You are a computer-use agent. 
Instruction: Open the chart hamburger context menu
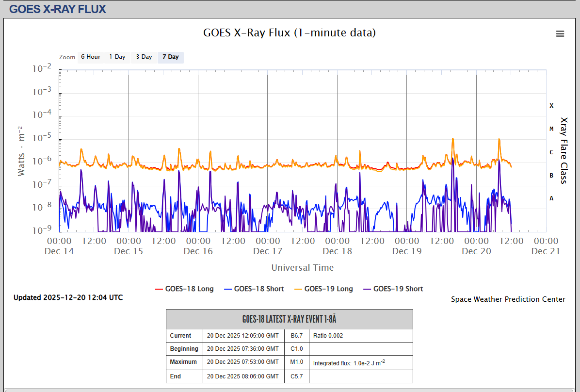560,33
